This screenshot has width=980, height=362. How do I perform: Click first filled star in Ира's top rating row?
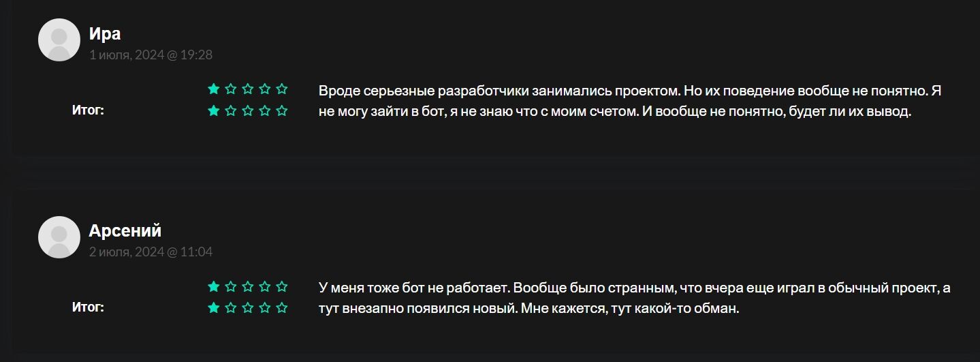(214, 89)
